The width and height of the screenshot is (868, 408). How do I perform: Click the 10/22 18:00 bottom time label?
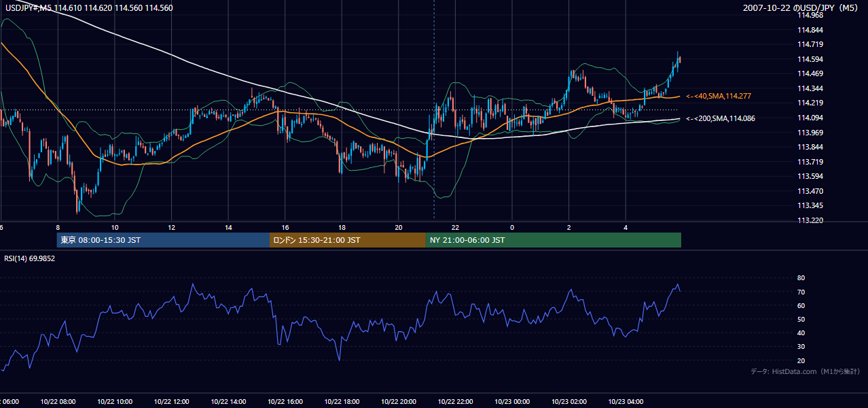(x=342, y=402)
